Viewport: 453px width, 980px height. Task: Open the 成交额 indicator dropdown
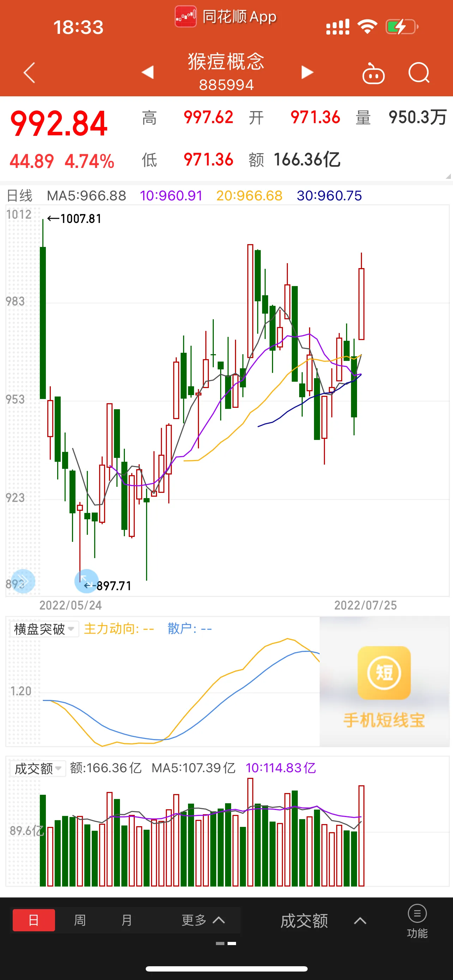coord(37,768)
